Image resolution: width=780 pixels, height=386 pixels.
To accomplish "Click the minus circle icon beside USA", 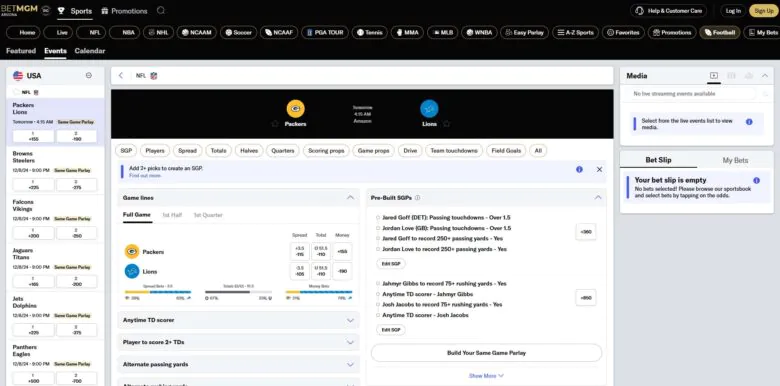I will click(x=89, y=76).
